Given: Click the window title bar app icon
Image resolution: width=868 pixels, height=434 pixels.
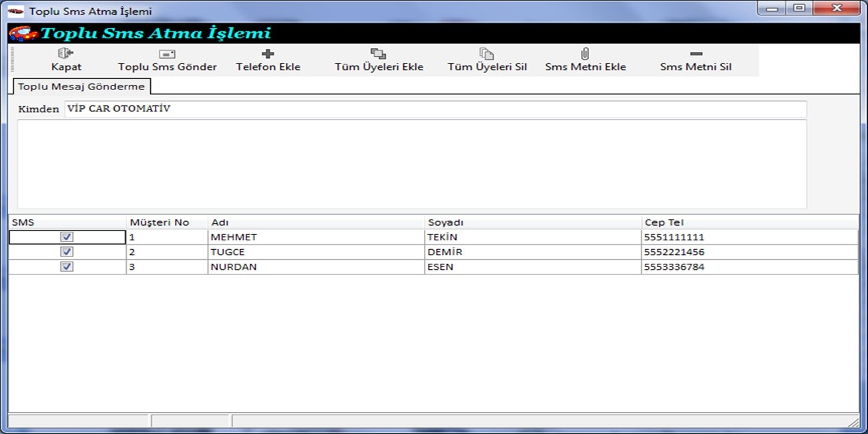Looking at the screenshot, I should [x=15, y=11].
